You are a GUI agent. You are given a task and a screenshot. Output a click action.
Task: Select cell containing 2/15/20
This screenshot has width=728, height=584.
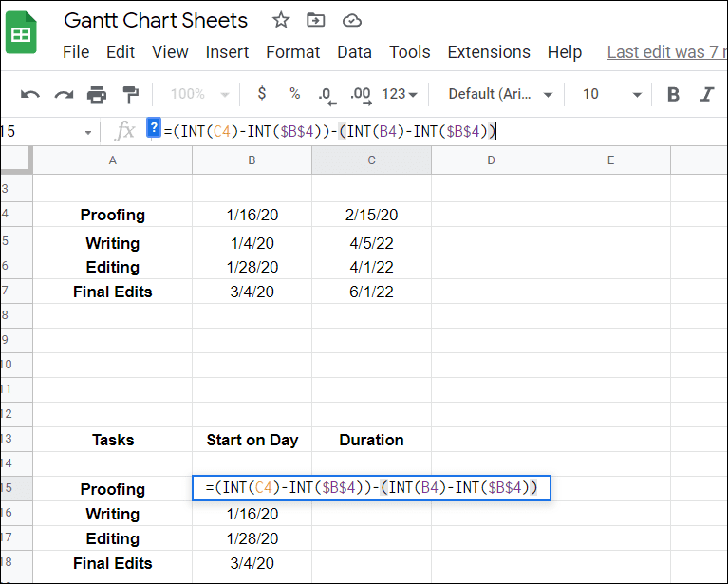(371, 215)
